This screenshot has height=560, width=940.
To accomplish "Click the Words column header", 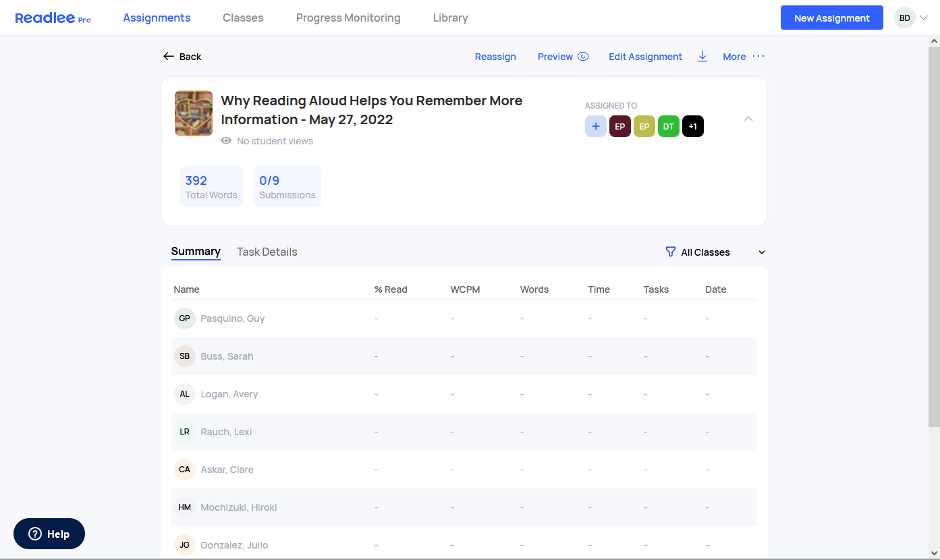I will pos(534,289).
